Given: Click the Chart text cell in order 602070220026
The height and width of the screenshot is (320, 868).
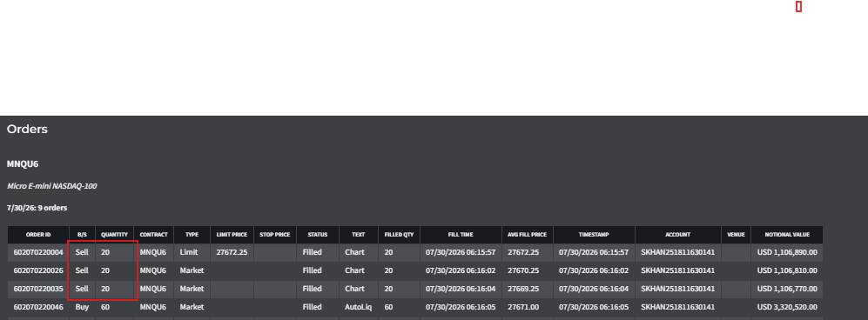Looking at the screenshot, I should pos(359,270).
